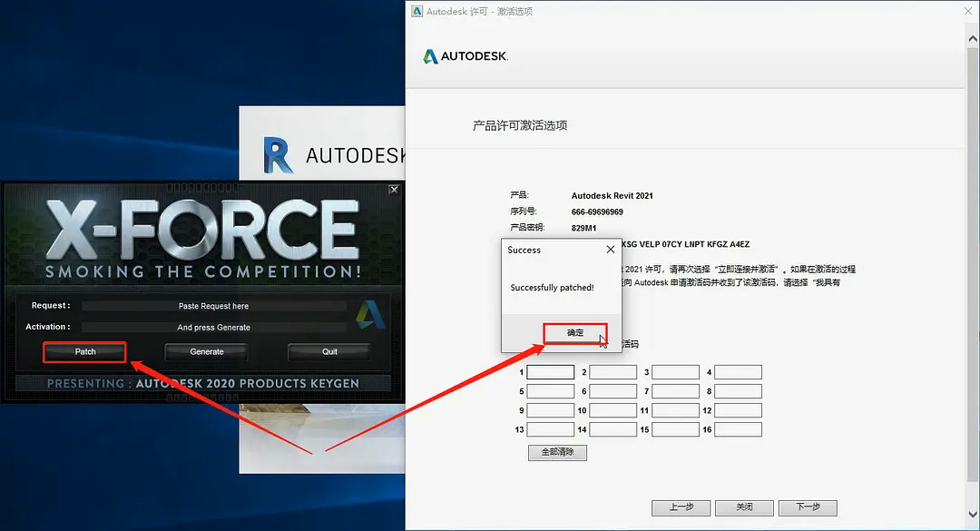Confirm the Success dialog with 确定
Image resolution: width=980 pixels, height=531 pixels.
[575, 333]
